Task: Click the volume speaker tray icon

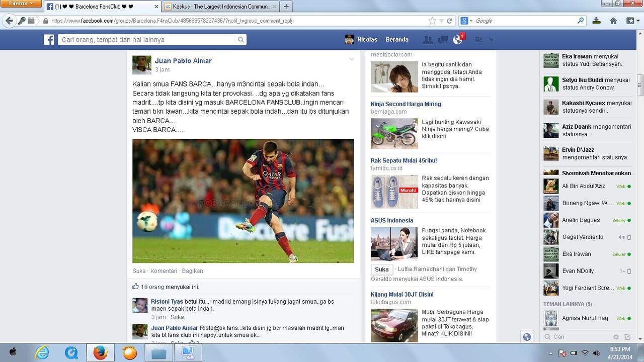Action: [597, 353]
